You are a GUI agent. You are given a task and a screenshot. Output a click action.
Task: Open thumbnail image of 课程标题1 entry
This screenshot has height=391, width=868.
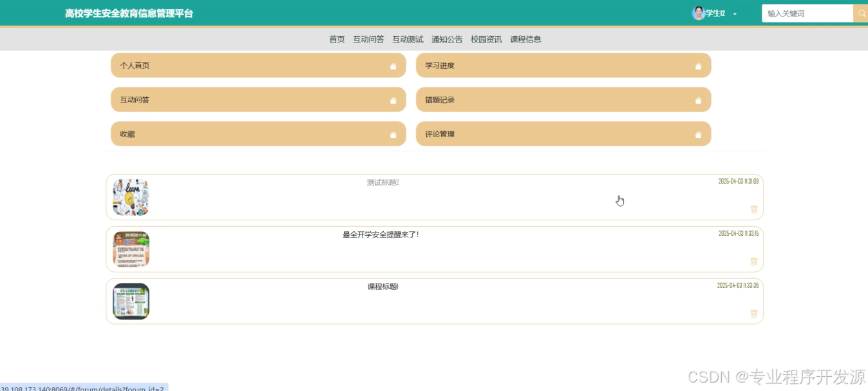131,301
